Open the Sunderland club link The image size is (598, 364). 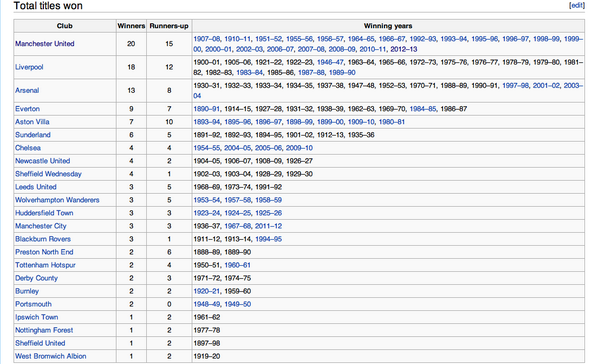(33, 135)
